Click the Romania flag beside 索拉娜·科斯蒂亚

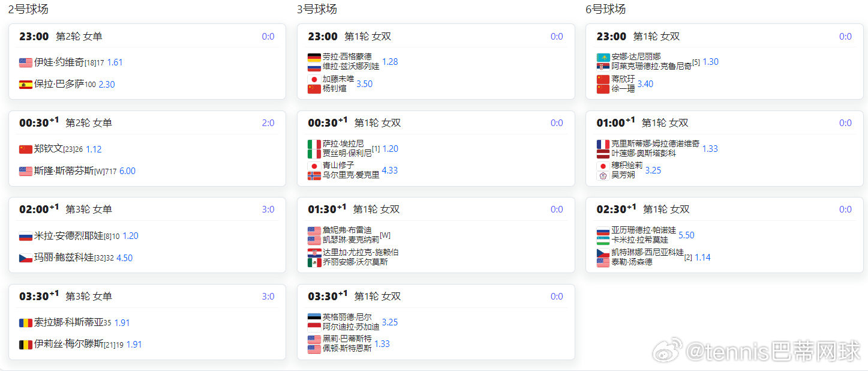point(26,323)
